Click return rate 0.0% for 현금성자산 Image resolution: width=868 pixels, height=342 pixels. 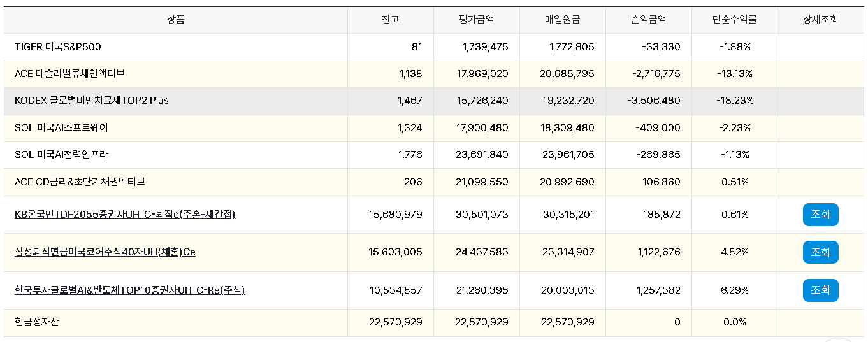[x=735, y=322]
